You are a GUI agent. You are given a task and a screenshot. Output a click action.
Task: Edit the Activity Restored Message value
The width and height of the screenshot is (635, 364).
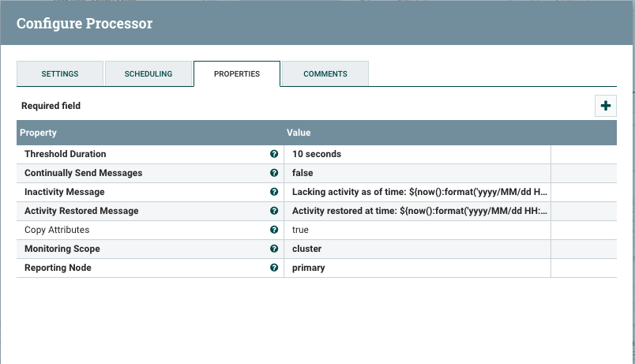pyautogui.click(x=417, y=211)
